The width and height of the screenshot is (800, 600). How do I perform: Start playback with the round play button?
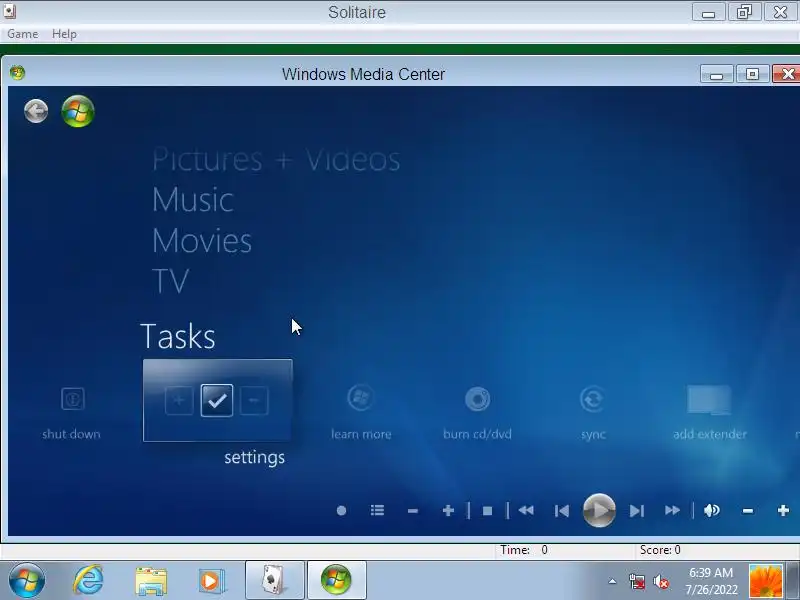[599, 510]
